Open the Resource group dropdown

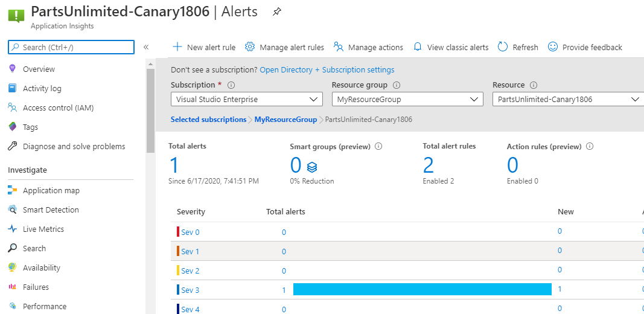[407, 99]
